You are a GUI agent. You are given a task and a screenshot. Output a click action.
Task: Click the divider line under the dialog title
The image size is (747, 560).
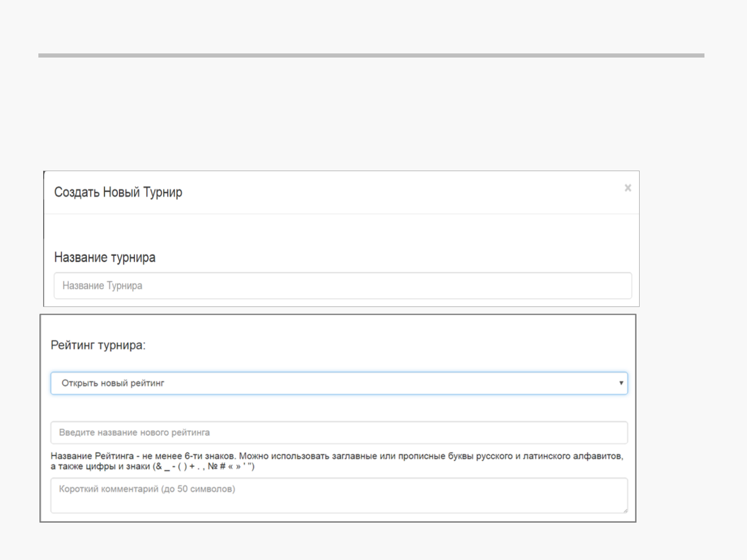(x=341, y=214)
